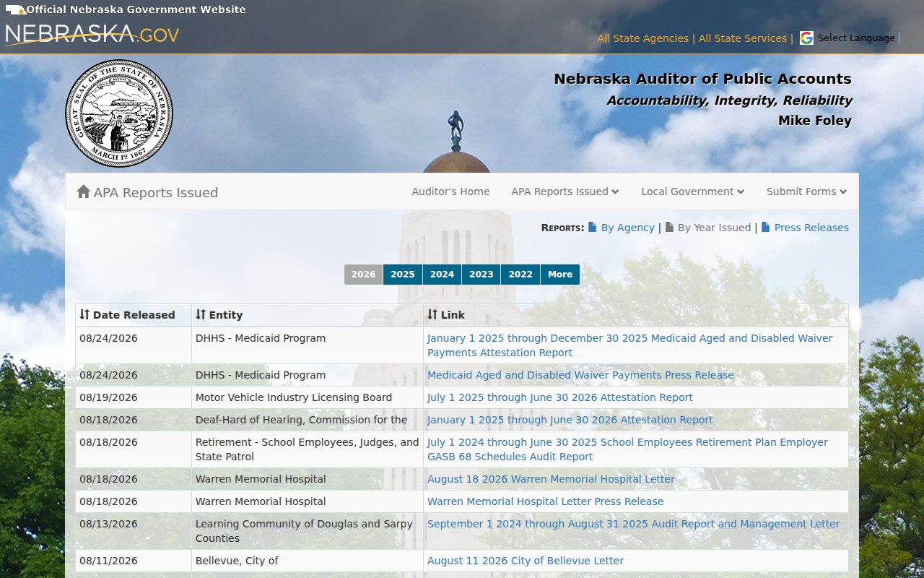Open the Select Language dropdown

point(856,38)
